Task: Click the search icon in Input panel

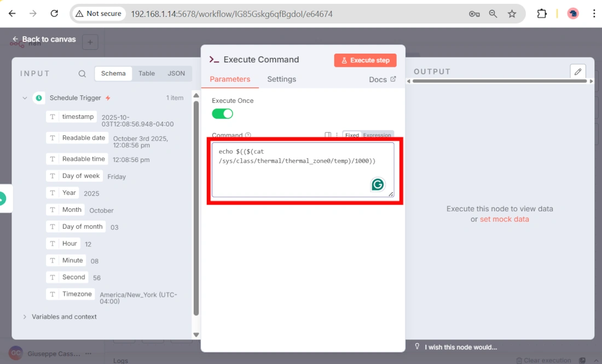Action: [82, 74]
